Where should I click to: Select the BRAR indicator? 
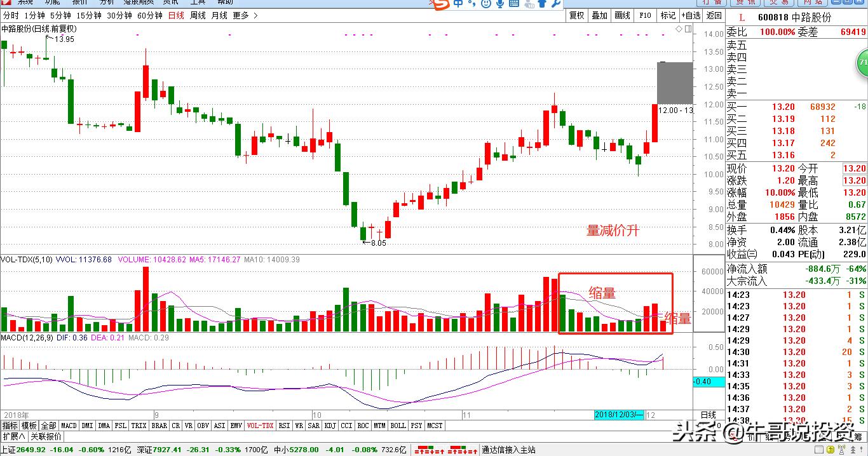coord(159,426)
